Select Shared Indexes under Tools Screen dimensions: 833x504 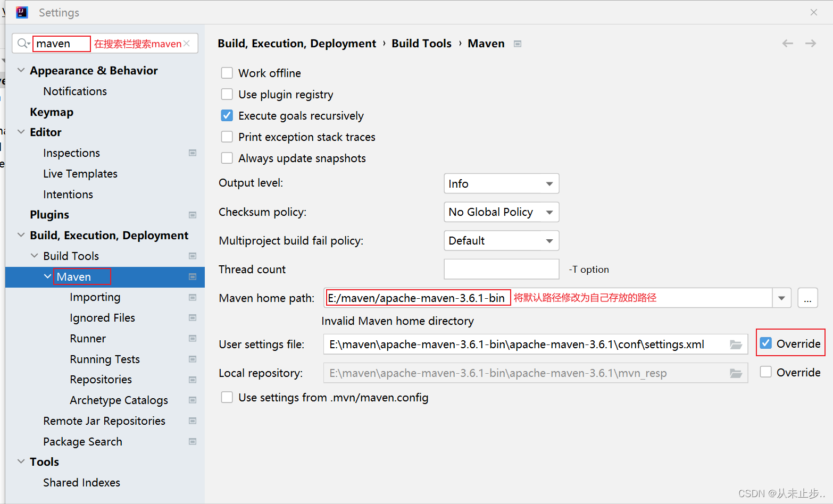tap(82, 483)
